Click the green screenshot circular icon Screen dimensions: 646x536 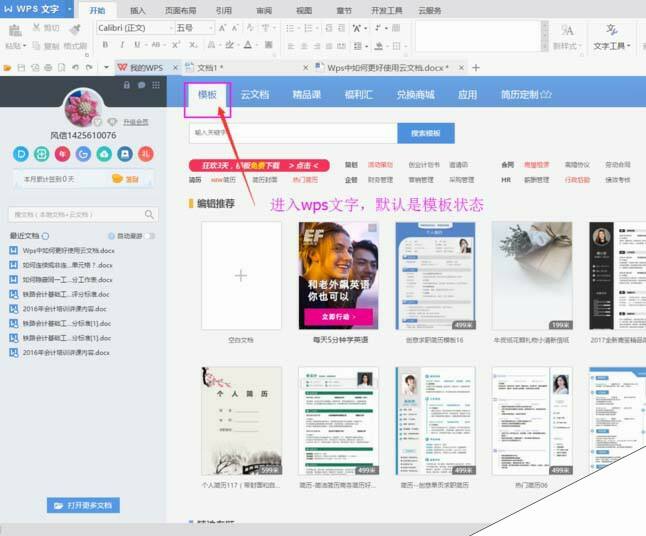click(42, 154)
